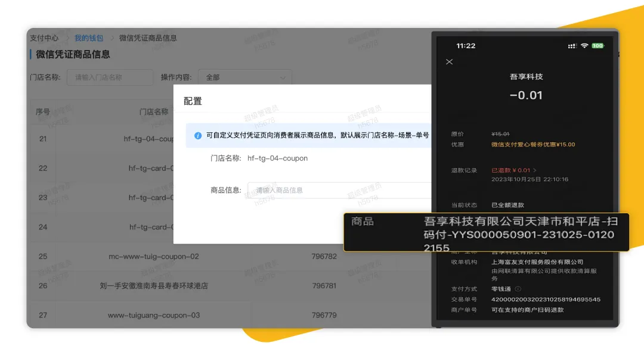
Task: Click the 配置 dialog title
Action: pos(193,101)
